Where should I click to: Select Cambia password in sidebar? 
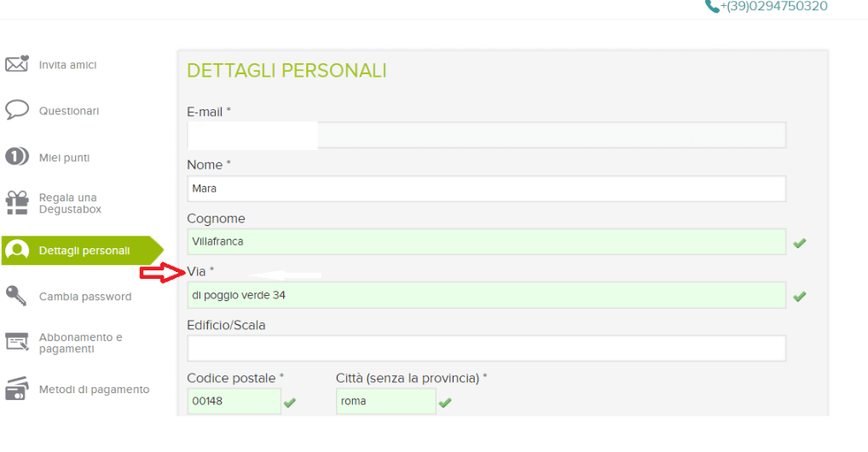[x=85, y=297]
